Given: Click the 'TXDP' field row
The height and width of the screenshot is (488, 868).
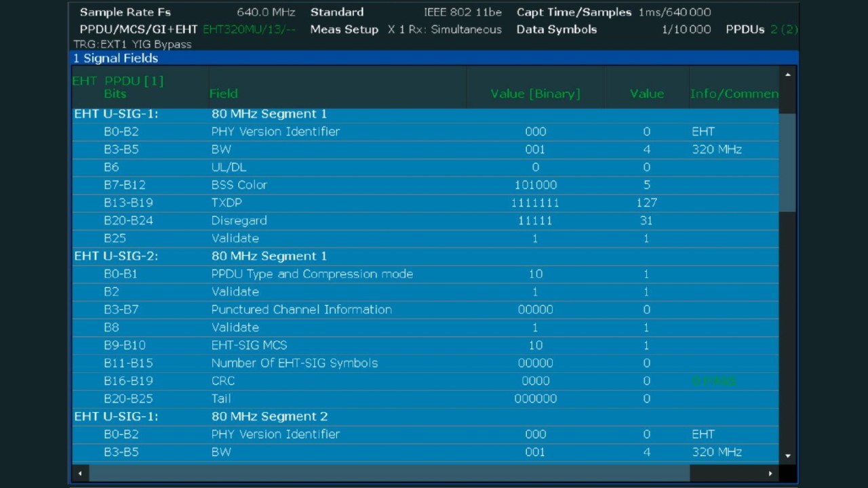Looking at the screenshot, I should click(425, 203).
